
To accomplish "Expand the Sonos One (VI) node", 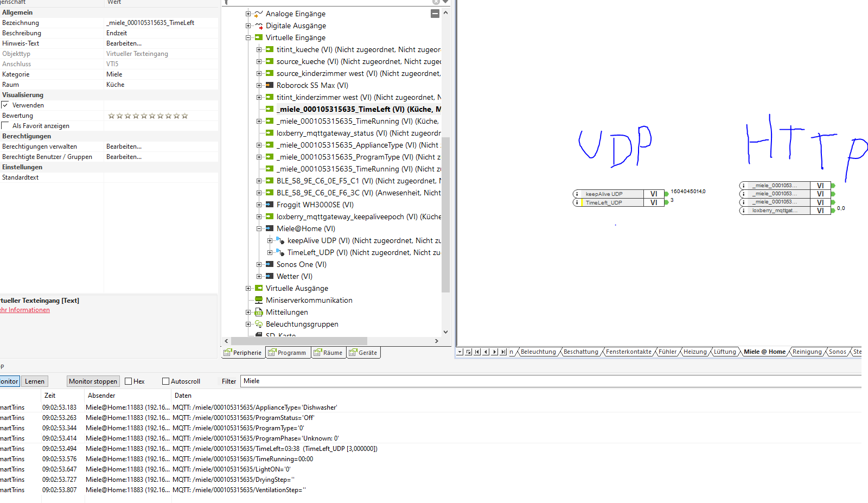I will [x=259, y=264].
